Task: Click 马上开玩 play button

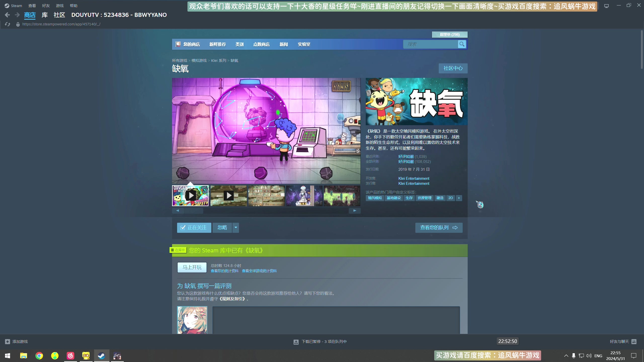Action: (x=192, y=267)
